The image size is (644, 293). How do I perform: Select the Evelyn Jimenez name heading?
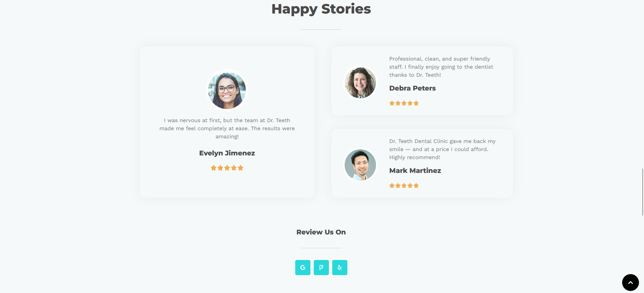click(227, 153)
